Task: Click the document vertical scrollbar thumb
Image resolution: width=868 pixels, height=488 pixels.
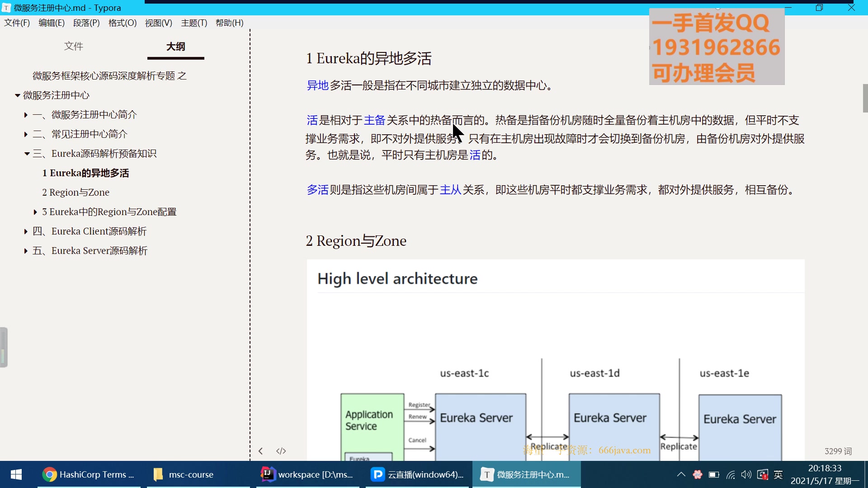Action: click(x=865, y=98)
